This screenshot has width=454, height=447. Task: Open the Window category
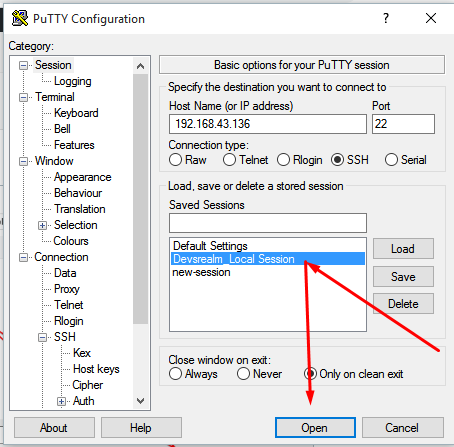click(54, 161)
